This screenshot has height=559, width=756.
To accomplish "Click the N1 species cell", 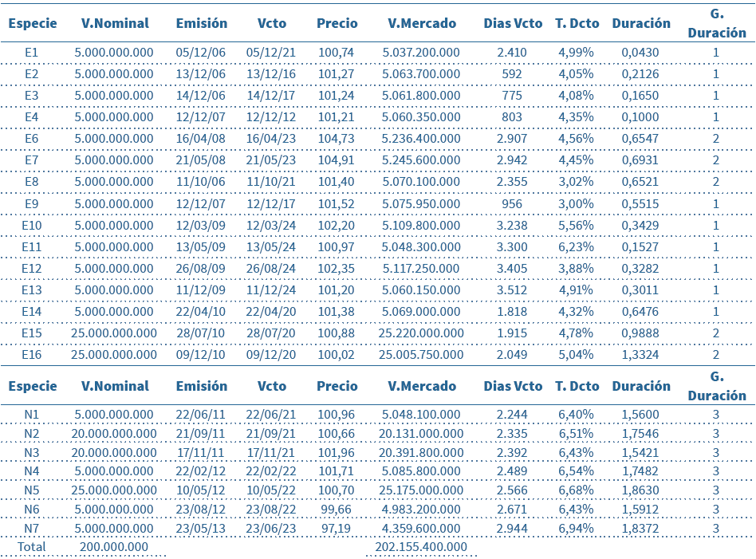I will click(x=32, y=415).
